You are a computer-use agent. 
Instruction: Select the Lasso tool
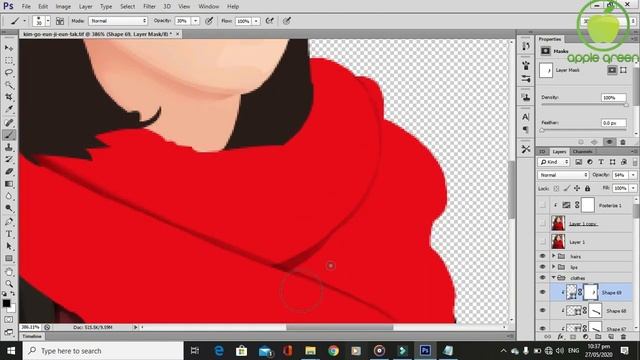[9, 73]
